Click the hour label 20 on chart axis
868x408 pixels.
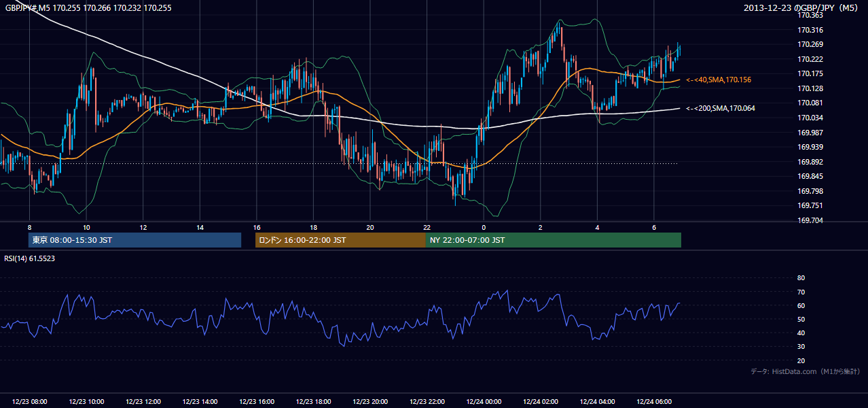click(x=369, y=227)
